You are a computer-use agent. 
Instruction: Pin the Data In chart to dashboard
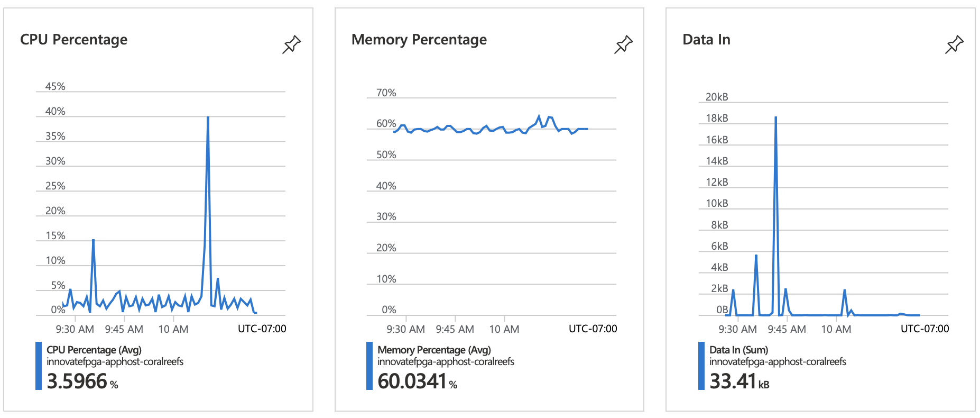[x=954, y=44]
